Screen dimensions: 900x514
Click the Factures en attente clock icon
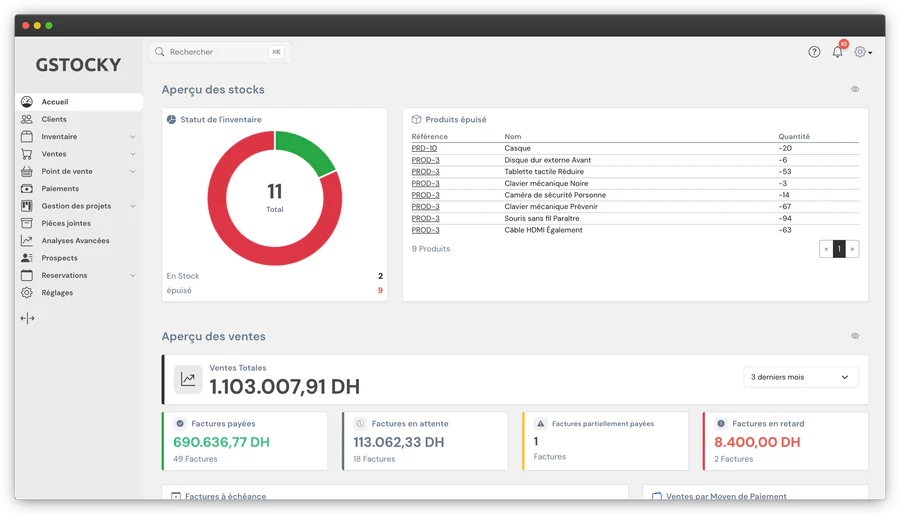click(x=360, y=423)
